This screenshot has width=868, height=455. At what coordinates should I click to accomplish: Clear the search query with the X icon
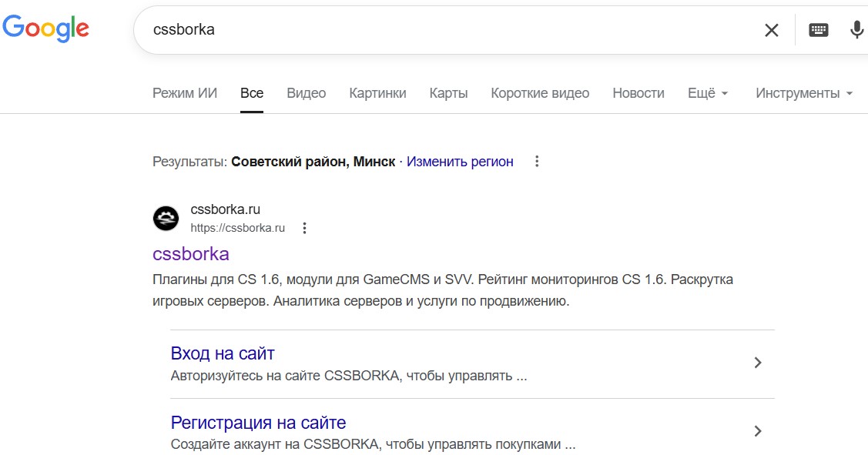click(770, 29)
